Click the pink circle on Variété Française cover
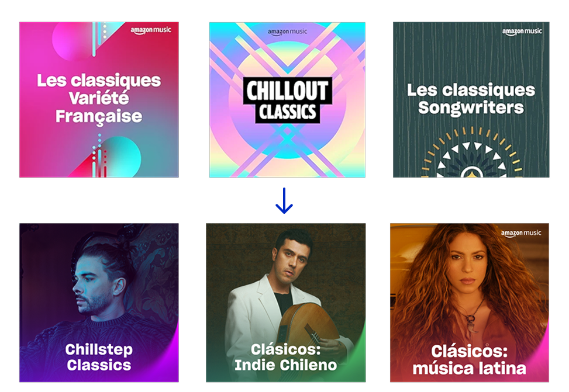 click(x=72, y=41)
